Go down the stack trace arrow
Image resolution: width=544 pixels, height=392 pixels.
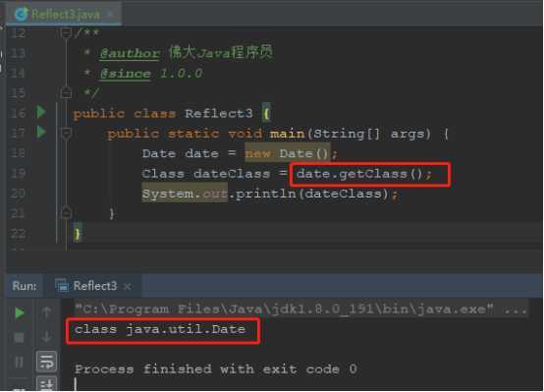point(46,336)
